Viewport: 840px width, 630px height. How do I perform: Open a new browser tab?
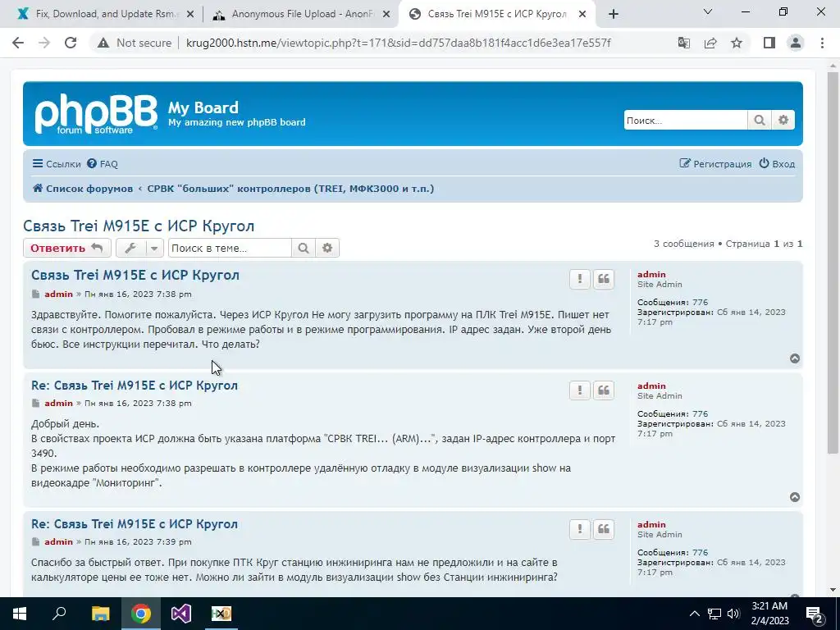614,15
